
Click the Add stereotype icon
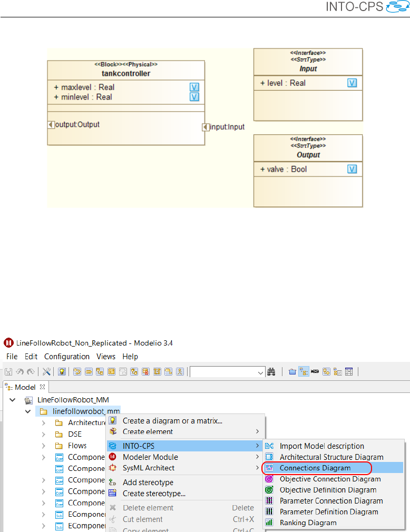click(x=113, y=482)
